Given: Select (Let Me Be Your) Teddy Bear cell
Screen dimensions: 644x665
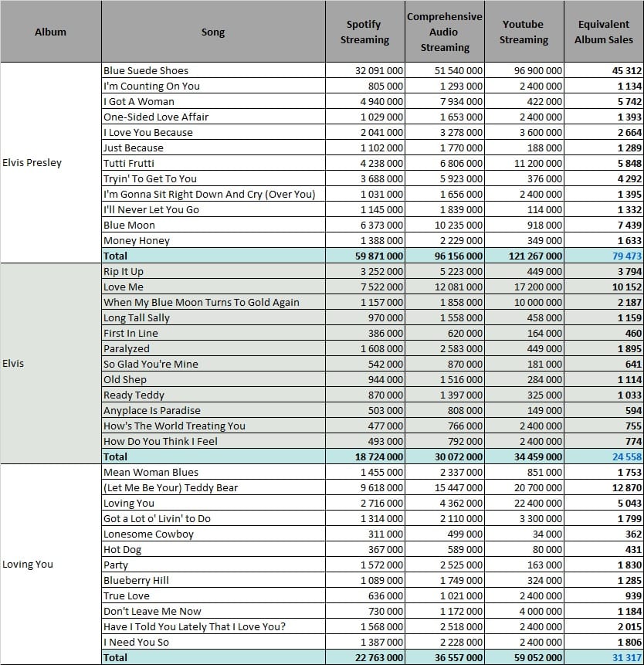Looking at the screenshot, I should tap(213, 487).
